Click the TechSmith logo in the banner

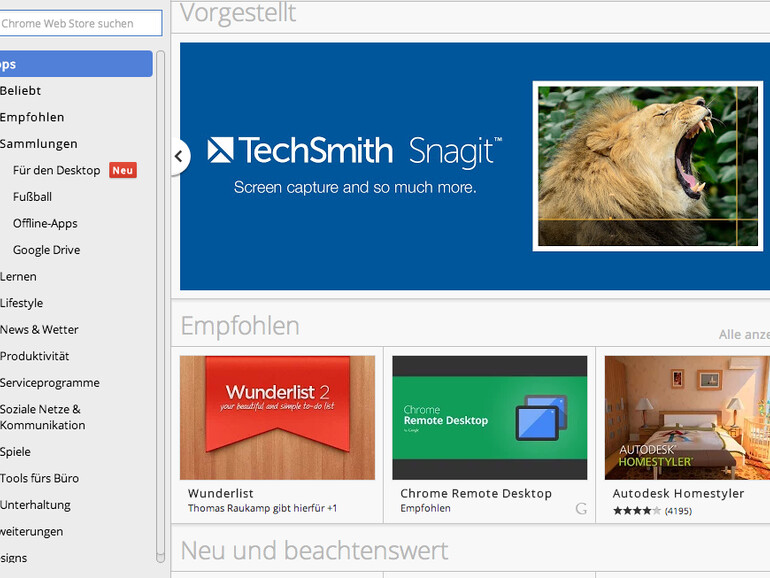[x=300, y=150]
